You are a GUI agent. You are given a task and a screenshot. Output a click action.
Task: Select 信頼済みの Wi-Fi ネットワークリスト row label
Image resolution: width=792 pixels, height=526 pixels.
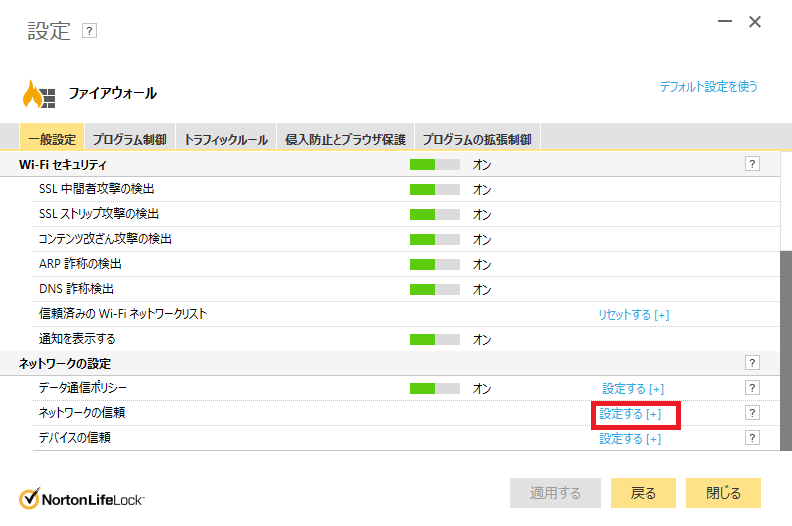point(123,314)
